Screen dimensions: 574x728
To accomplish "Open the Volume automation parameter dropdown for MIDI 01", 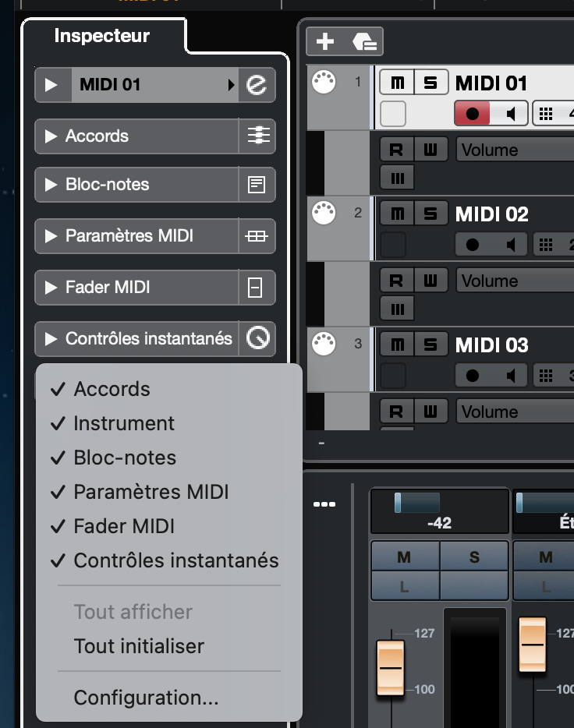I will point(515,150).
